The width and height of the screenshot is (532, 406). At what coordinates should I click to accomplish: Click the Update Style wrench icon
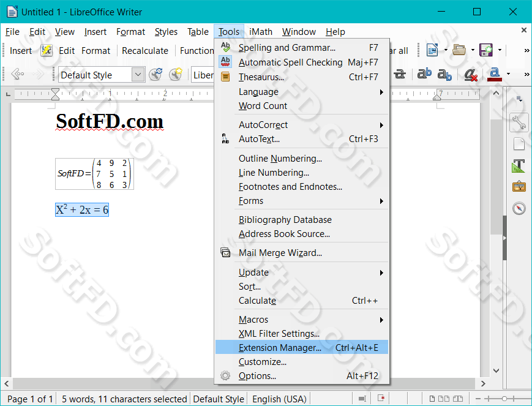tap(155, 74)
